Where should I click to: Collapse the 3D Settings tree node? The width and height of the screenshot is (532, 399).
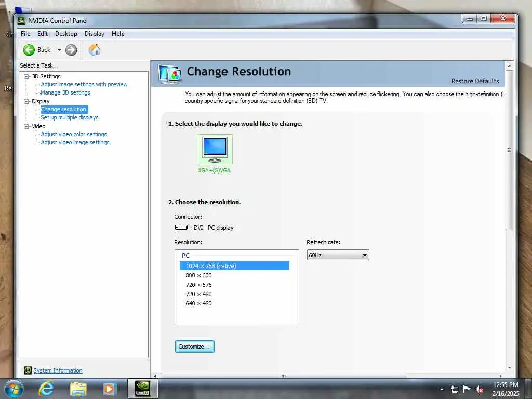[26, 77]
